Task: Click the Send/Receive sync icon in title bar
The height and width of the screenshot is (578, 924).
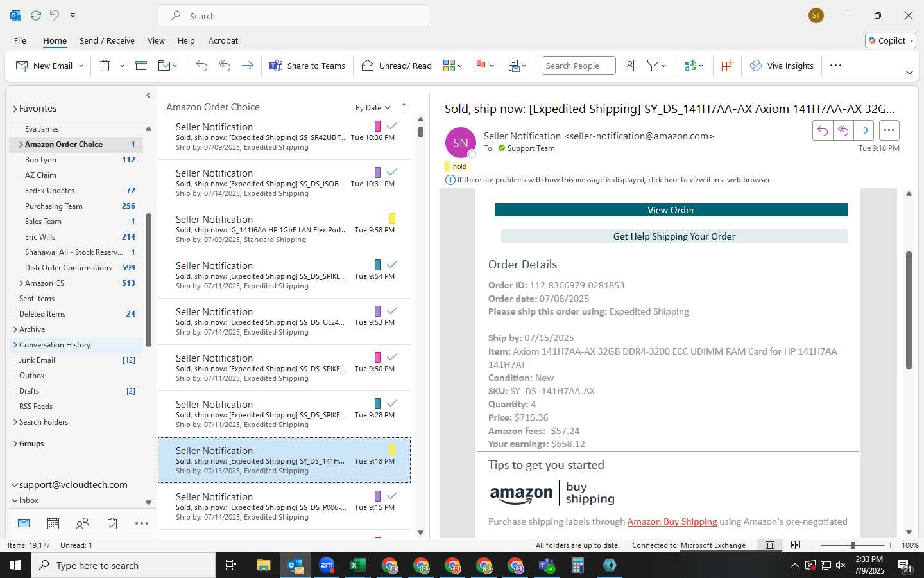Action: point(36,15)
